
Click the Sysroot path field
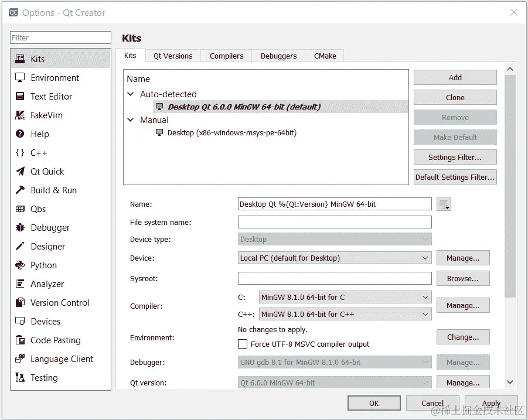335,278
